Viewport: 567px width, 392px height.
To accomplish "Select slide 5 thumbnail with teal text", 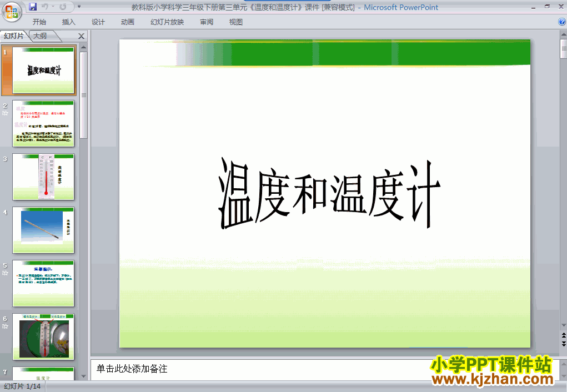I will pos(43,284).
